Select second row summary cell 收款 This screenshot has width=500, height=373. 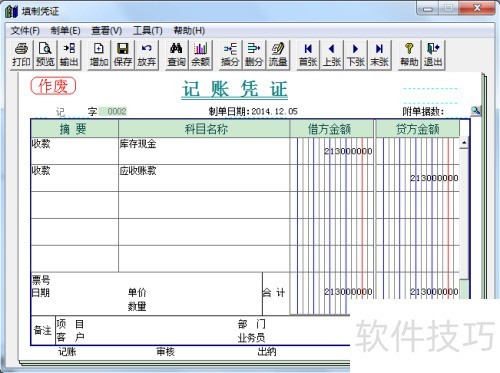(x=75, y=178)
